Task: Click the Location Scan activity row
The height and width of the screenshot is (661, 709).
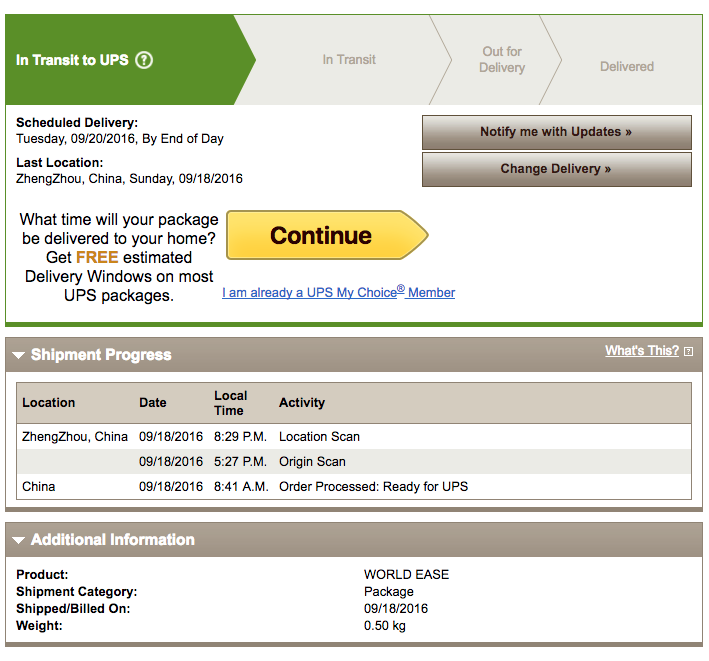Action: (354, 436)
